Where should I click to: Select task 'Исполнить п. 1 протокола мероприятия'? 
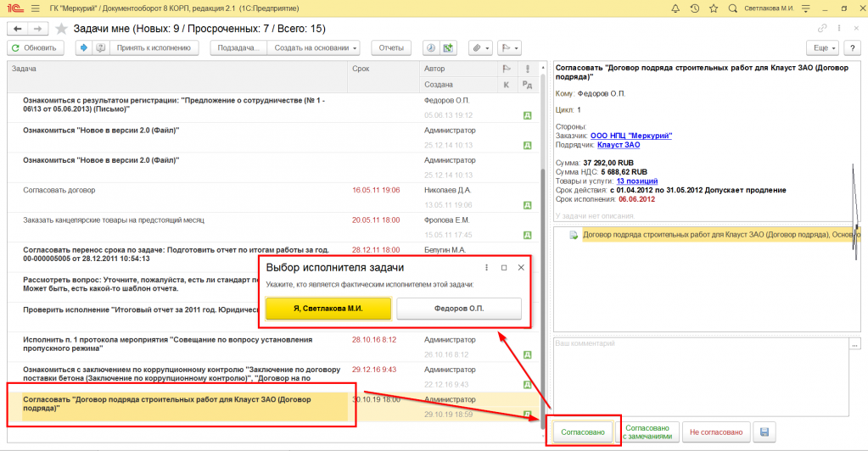coord(168,343)
